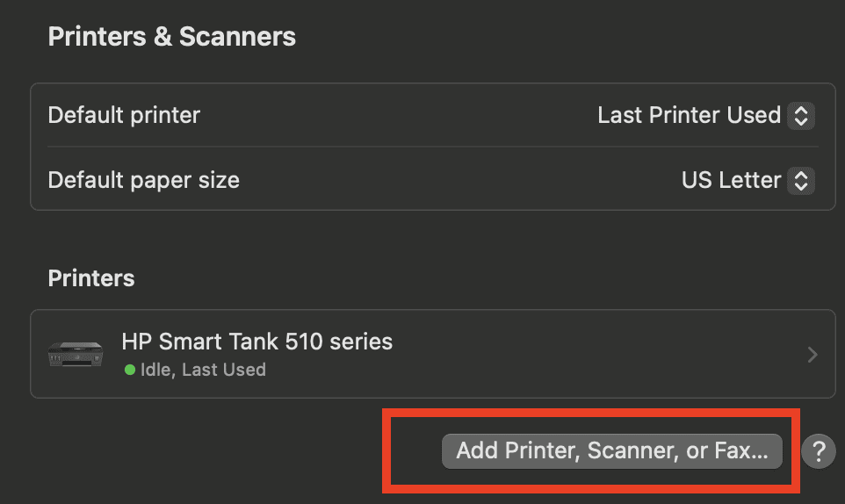This screenshot has width=845, height=504.
Task: Select the Default printer settings row
Action: click(x=433, y=115)
